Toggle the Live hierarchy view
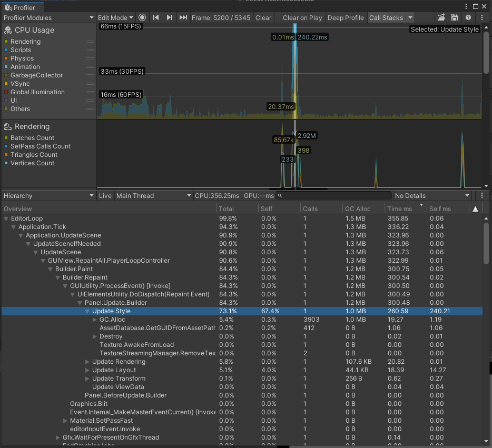The height and width of the screenshot is (448, 492). [x=105, y=195]
